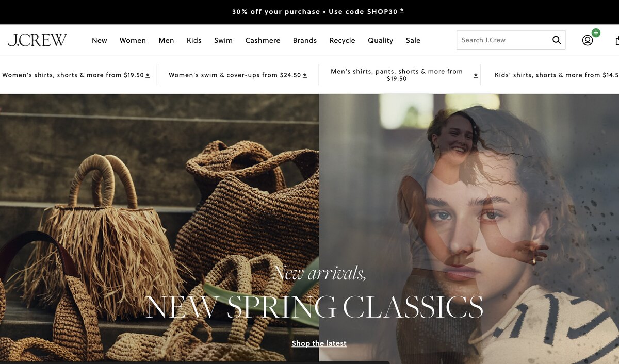The width and height of the screenshot is (619, 364).
Task: Go to the Swim section
Action: click(x=223, y=40)
